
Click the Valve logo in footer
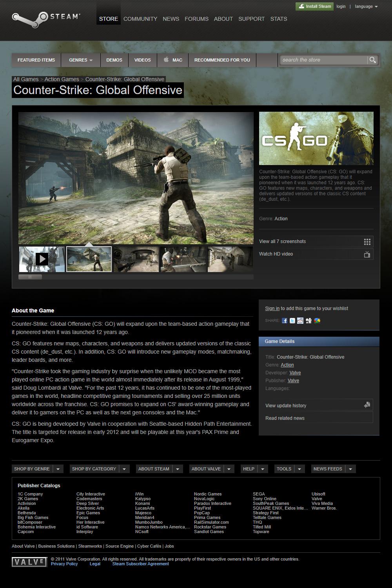click(29, 562)
